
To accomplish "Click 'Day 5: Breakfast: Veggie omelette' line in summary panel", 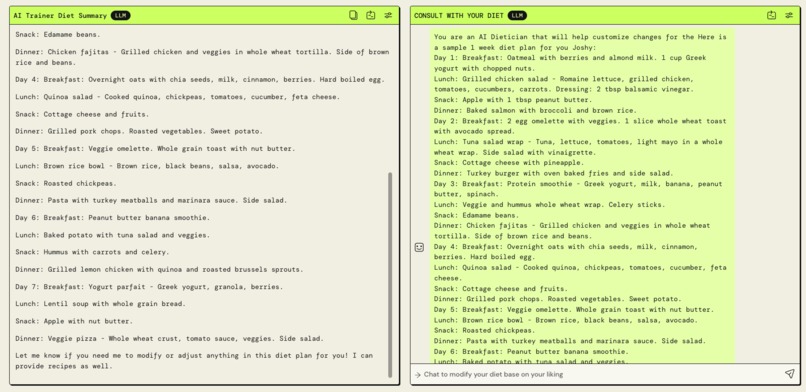I will pos(155,149).
